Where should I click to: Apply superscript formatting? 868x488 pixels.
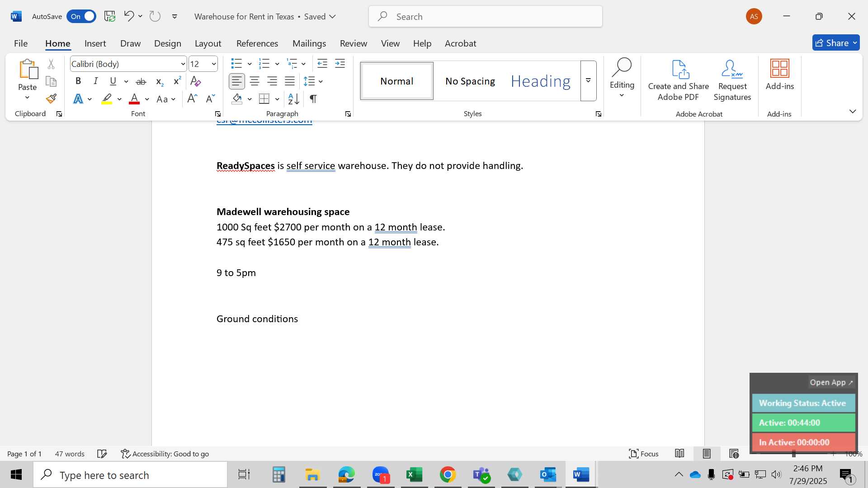pos(177,81)
